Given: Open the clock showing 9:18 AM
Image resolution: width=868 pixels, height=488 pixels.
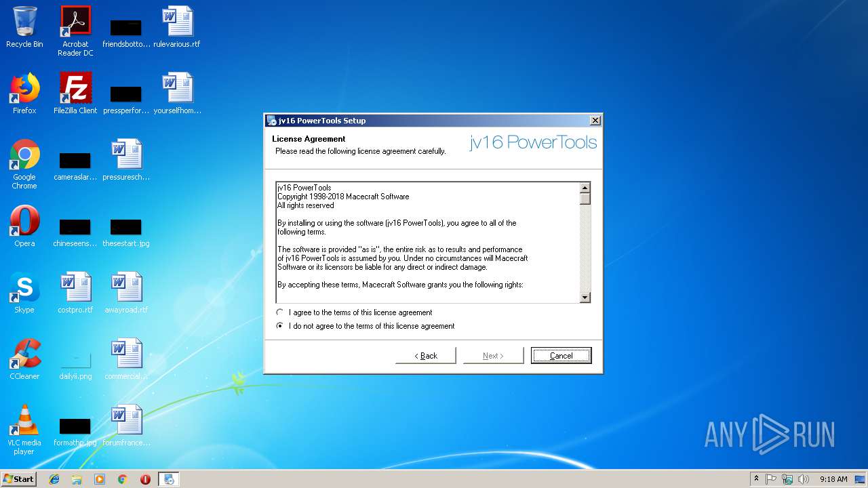Looking at the screenshot, I should (x=833, y=479).
